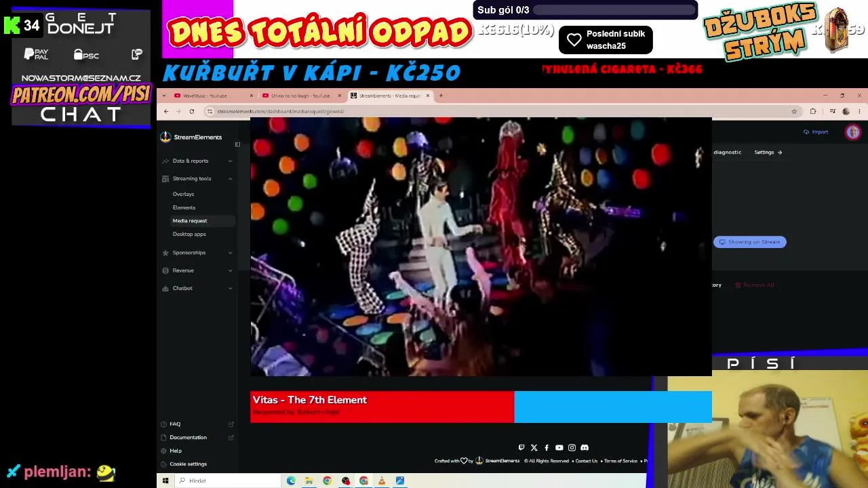This screenshot has width=868, height=488.
Task: Open the Terms of Service footer link
Action: click(620, 461)
